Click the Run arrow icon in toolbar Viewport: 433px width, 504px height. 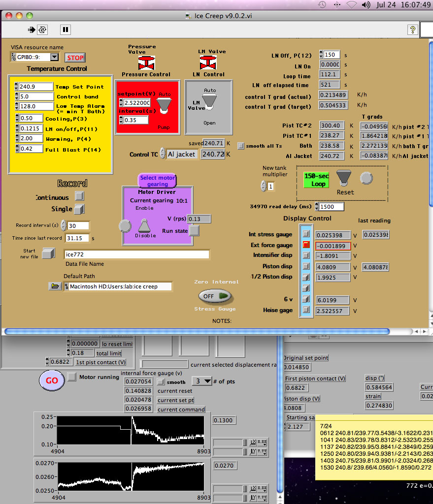coord(32,30)
